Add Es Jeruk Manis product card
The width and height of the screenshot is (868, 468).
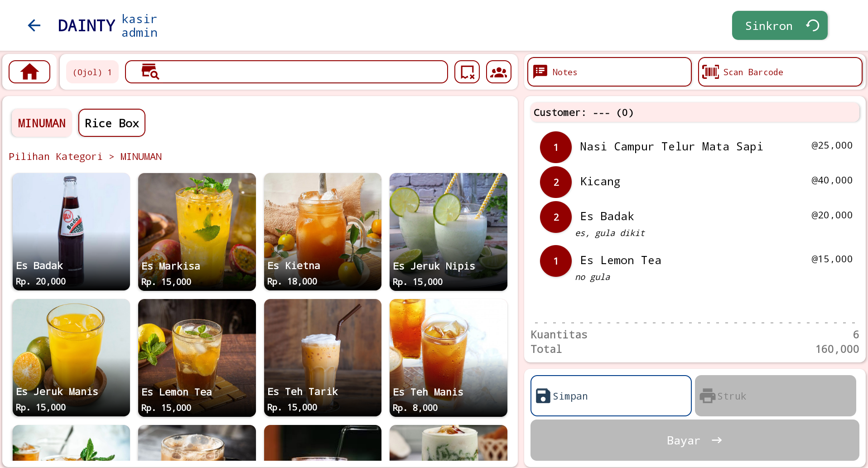pos(71,357)
